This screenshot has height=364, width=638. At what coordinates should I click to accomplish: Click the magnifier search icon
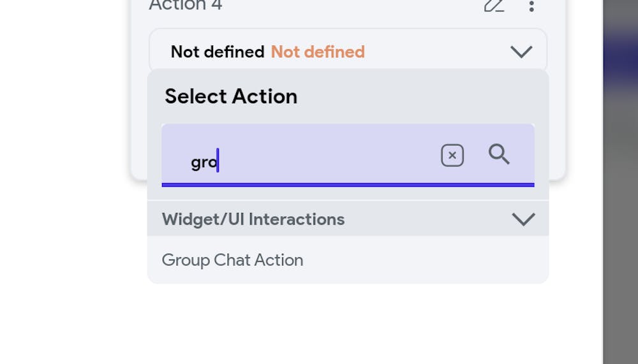[499, 154]
